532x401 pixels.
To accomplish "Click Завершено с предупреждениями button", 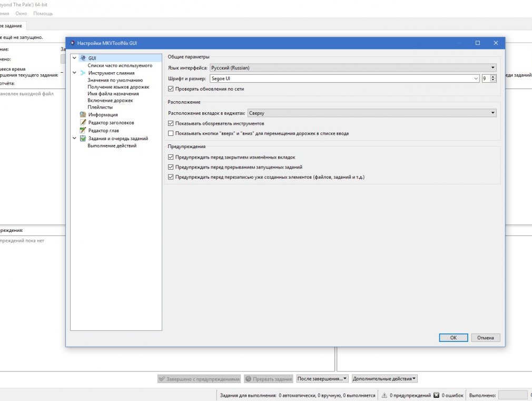I will (x=199, y=378).
